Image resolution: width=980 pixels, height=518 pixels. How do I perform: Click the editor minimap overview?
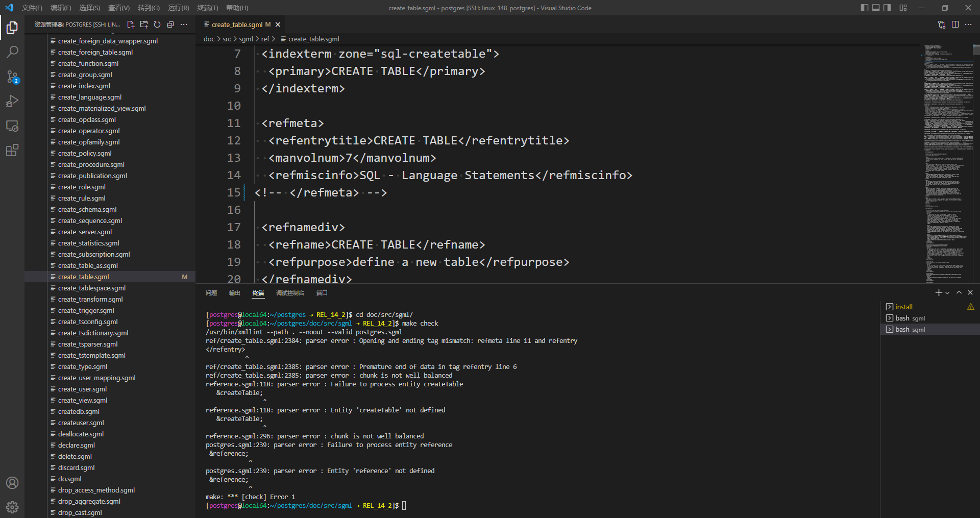(948, 163)
